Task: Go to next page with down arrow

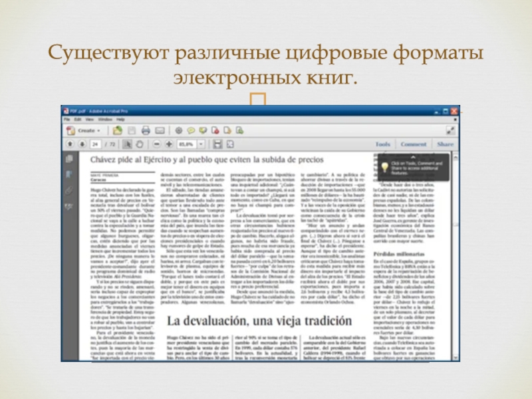Action: tap(82, 144)
